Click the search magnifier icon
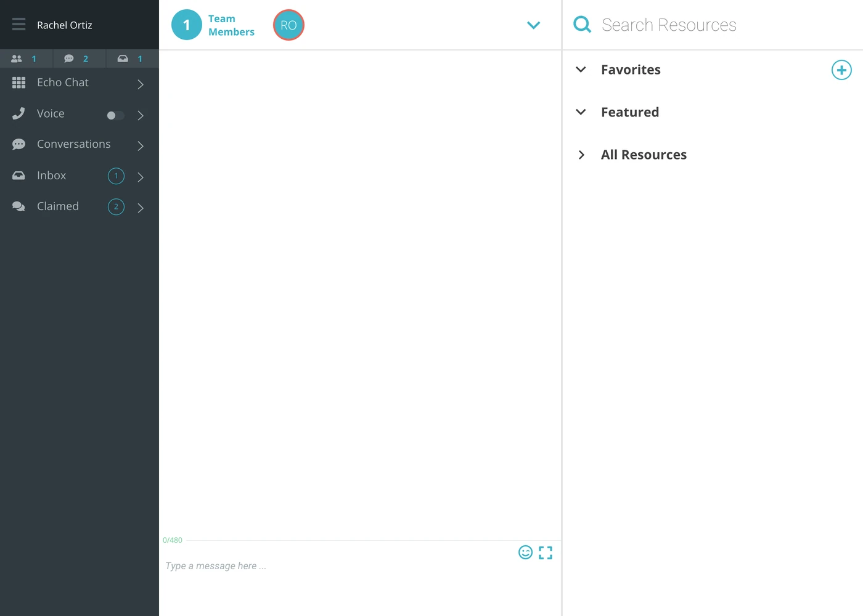Viewport: 863px width, 616px height. point(582,25)
